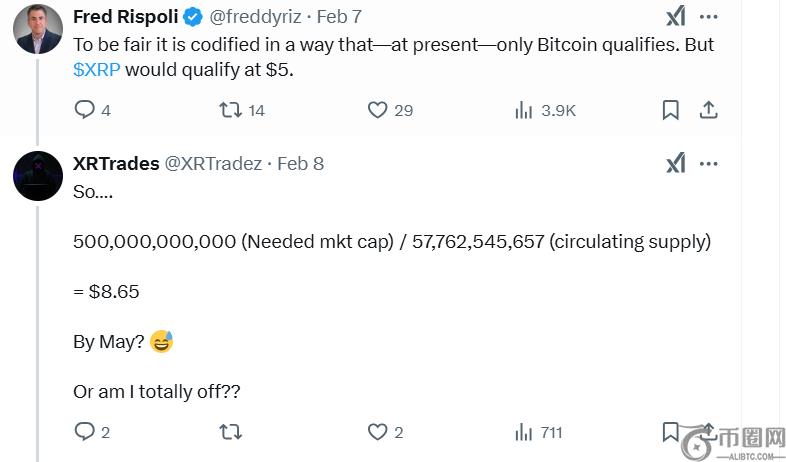This screenshot has height=462, width=786.
Task: Click Fred Rispoli's profile picture
Action: pyautogui.click(x=38, y=29)
